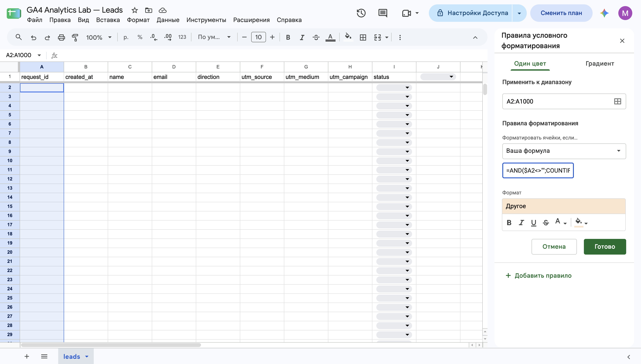Toggle bold in conditional format panel

click(x=509, y=223)
